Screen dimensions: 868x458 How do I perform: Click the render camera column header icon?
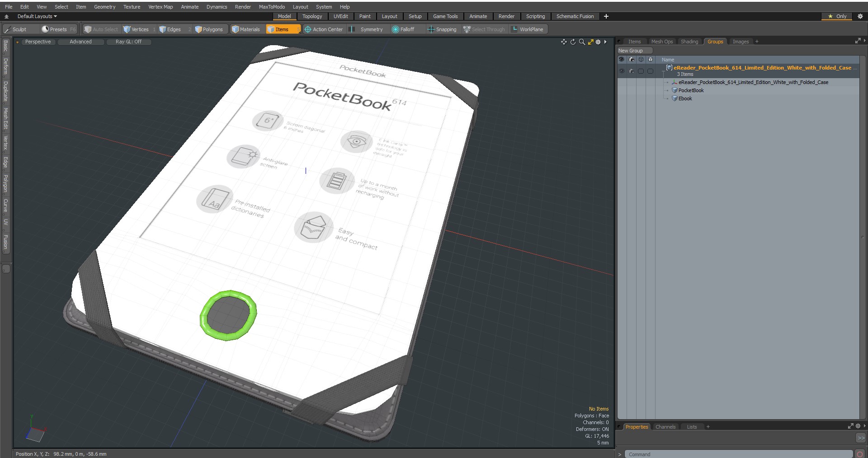click(x=632, y=60)
